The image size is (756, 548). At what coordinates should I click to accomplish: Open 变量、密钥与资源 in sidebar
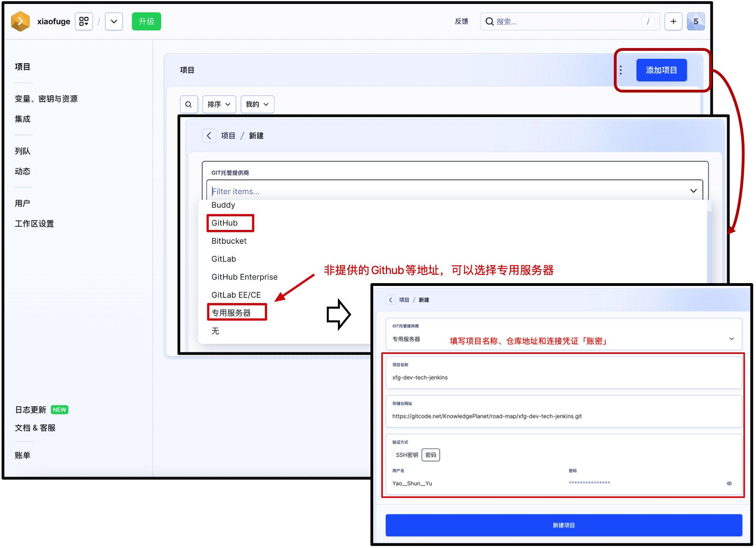46,99
